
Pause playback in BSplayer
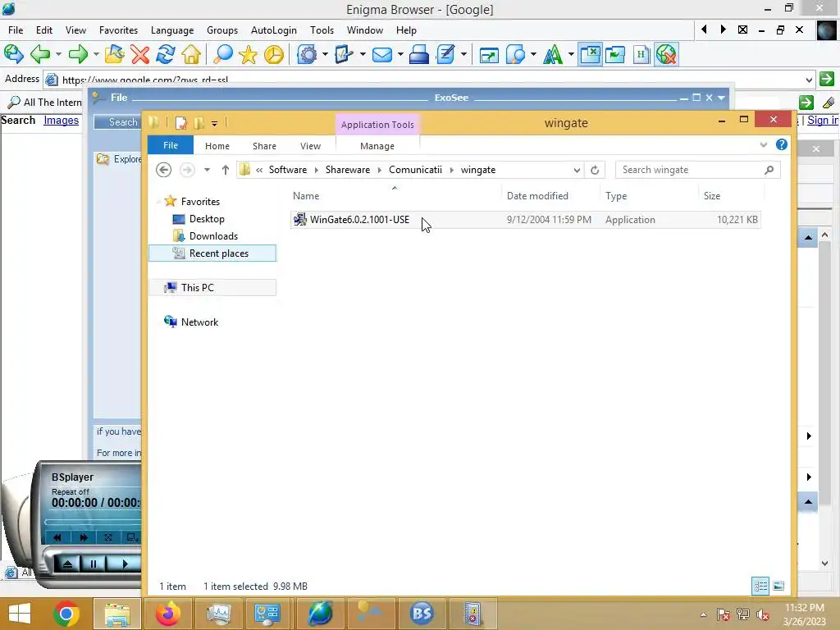pos(94,564)
